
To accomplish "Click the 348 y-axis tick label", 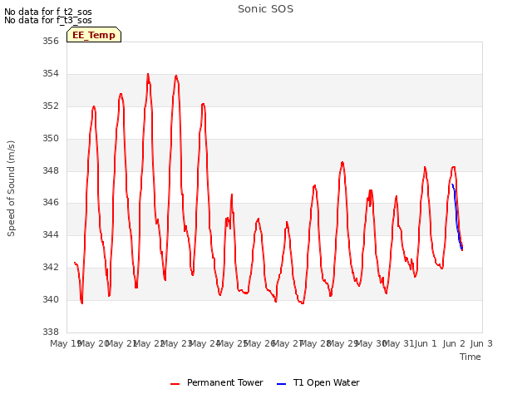I will click(x=50, y=170).
